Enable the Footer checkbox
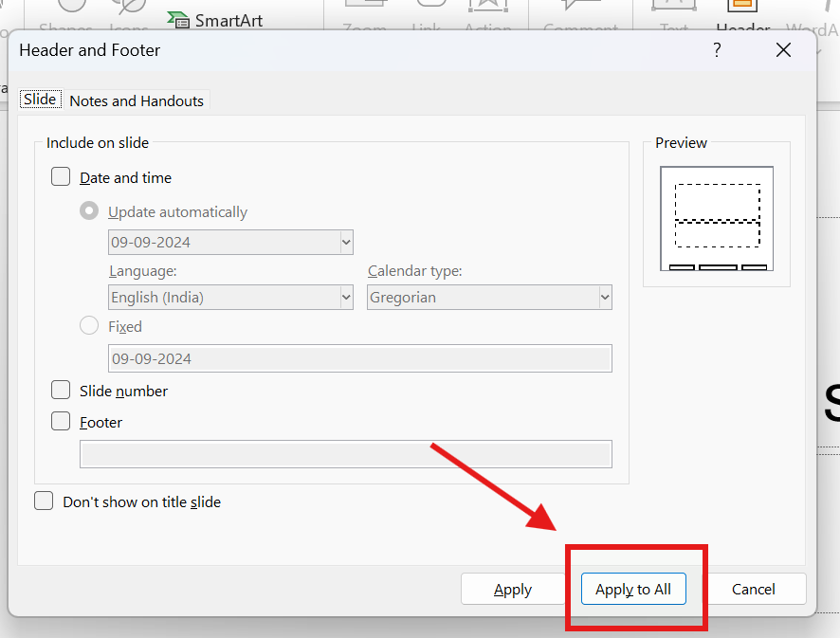 tap(61, 422)
